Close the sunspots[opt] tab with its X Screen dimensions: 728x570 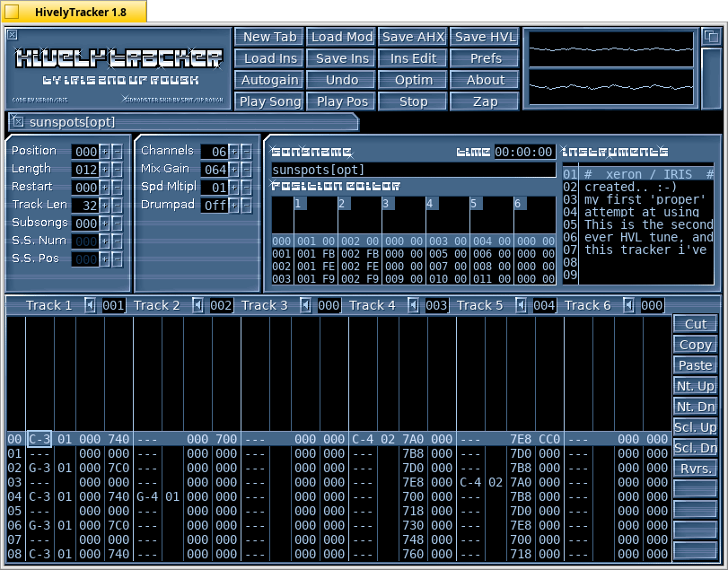coord(18,121)
